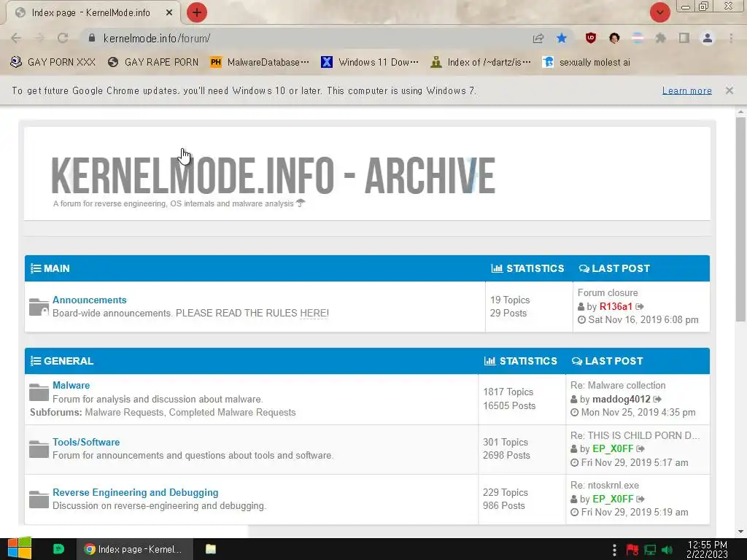Show hidden tray icons with the dots
Image resolution: width=747 pixels, height=560 pixels.
click(614, 550)
